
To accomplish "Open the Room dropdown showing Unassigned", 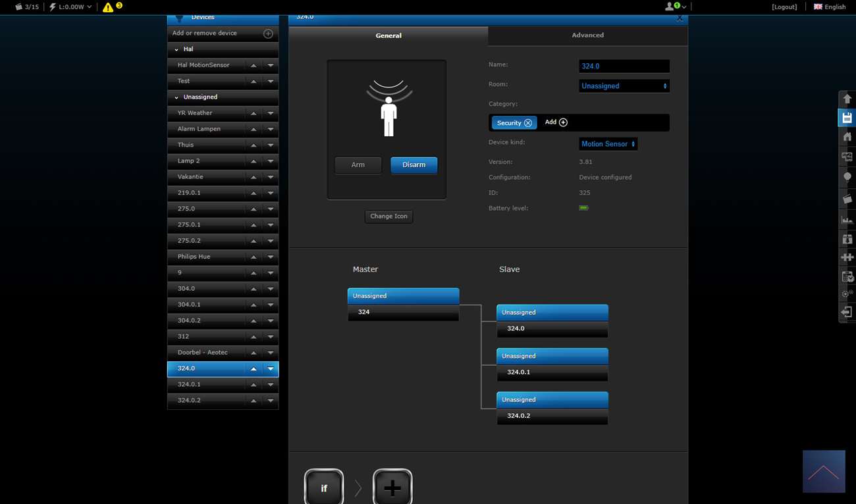I will tap(624, 86).
